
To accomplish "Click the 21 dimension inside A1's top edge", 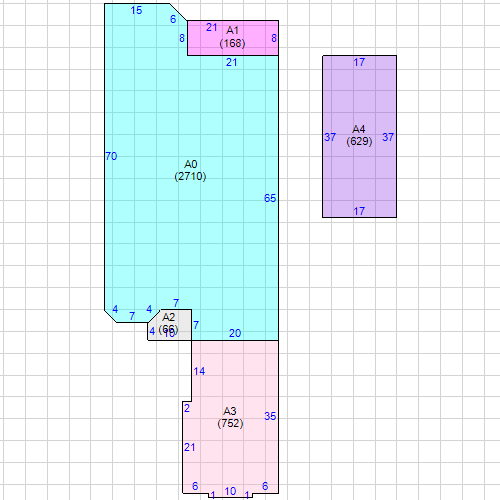I will point(212,27).
